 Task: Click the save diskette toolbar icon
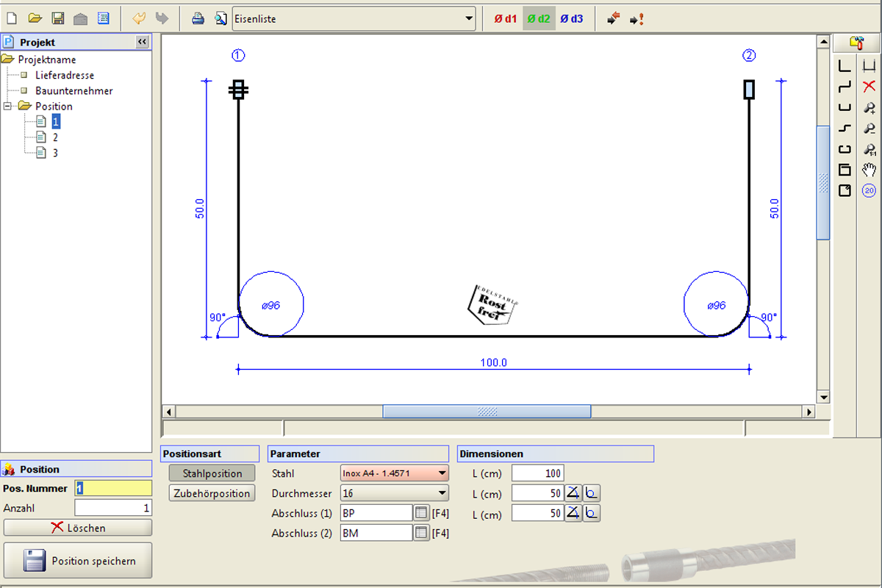[58, 18]
